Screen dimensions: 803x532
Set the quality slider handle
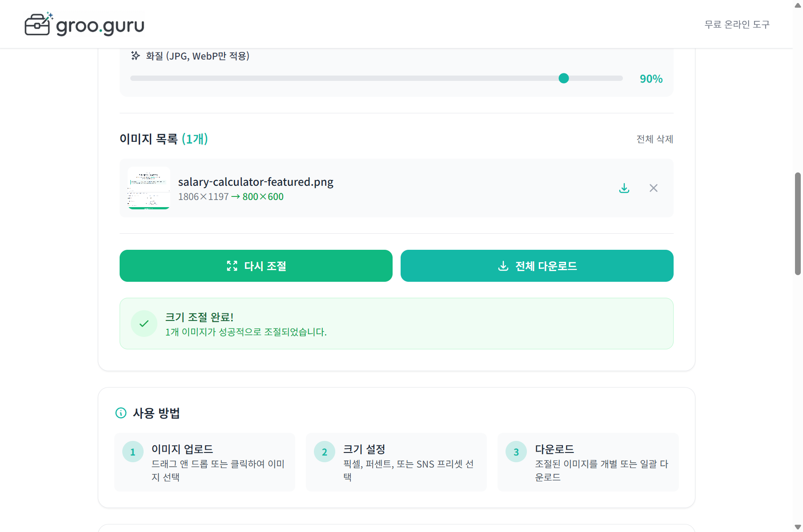click(x=564, y=78)
